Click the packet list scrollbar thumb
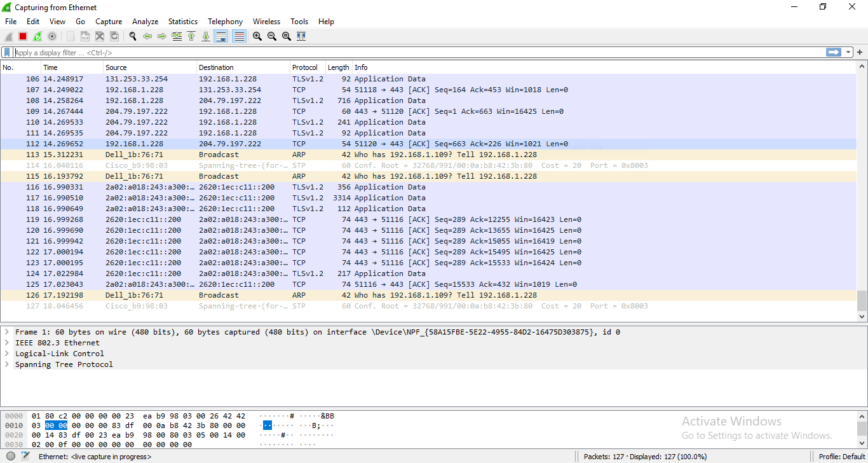Viewport: 868px width, 463px height. (x=862, y=300)
